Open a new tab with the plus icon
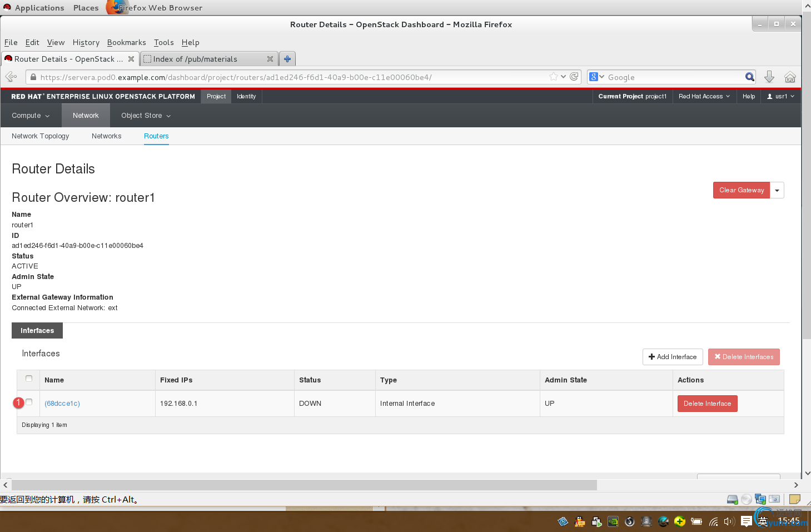Viewport: 811px width, 532px height. 287,59
